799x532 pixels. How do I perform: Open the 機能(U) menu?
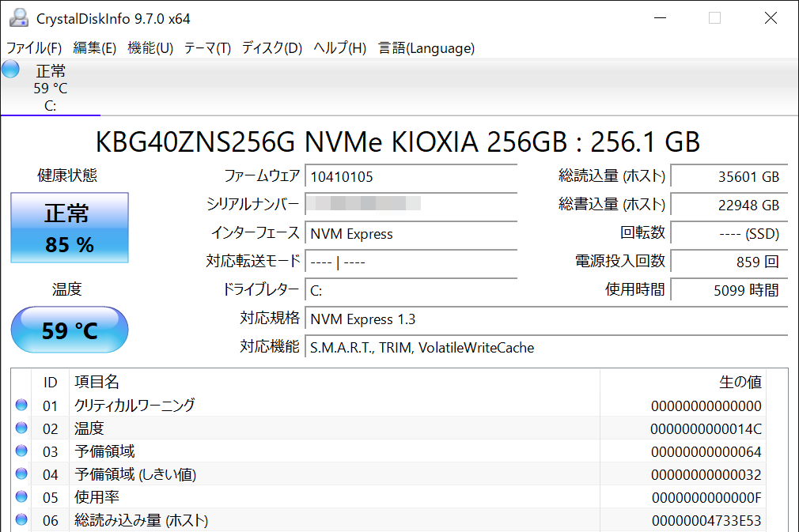point(150,48)
